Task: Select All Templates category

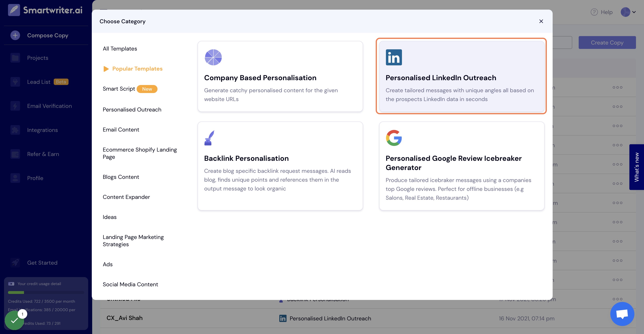Action: point(120,49)
